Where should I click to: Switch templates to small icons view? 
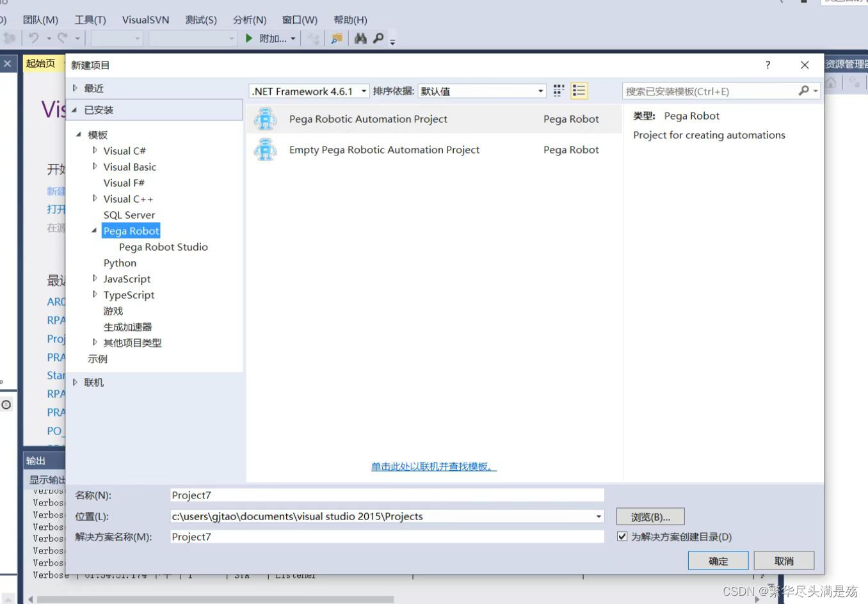(x=559, y=91)
